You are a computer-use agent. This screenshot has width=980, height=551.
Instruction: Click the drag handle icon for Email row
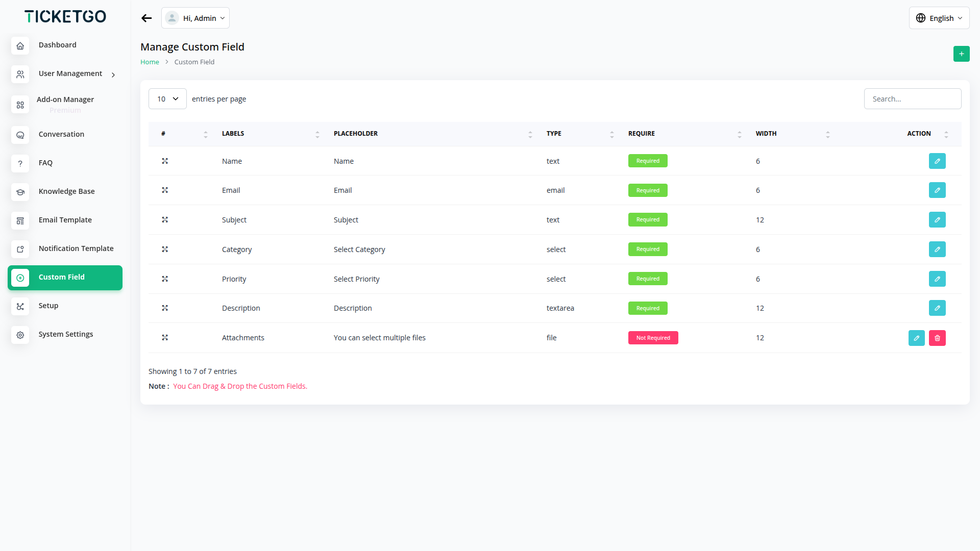tap(165, 190)
